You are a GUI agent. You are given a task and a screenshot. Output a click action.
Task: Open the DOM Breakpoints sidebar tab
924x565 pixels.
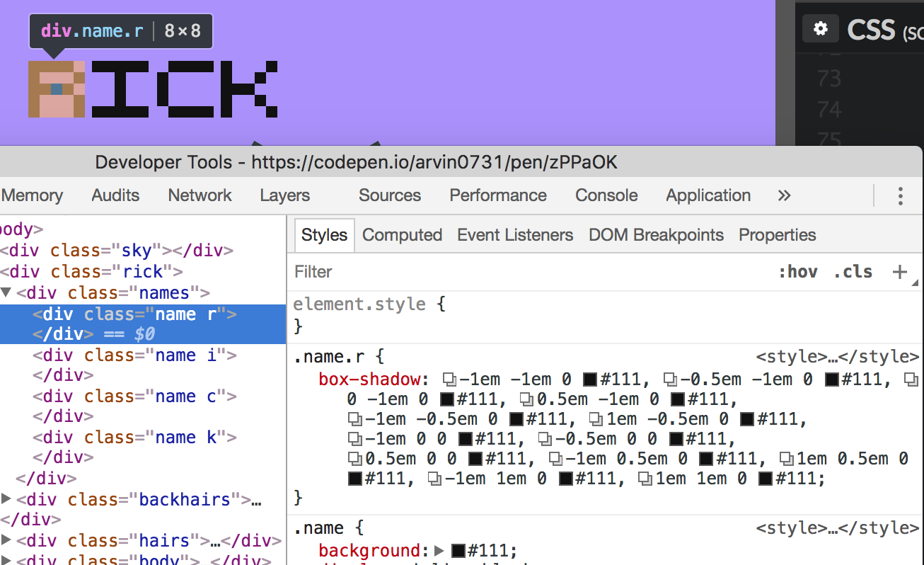coord(656,235)
